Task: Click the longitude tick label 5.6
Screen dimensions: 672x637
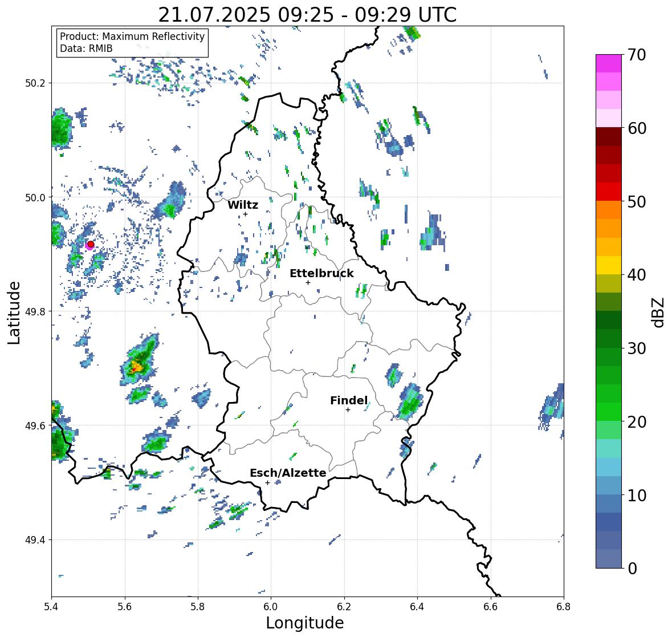Action: pyautogui.click(x=125, y=607)
